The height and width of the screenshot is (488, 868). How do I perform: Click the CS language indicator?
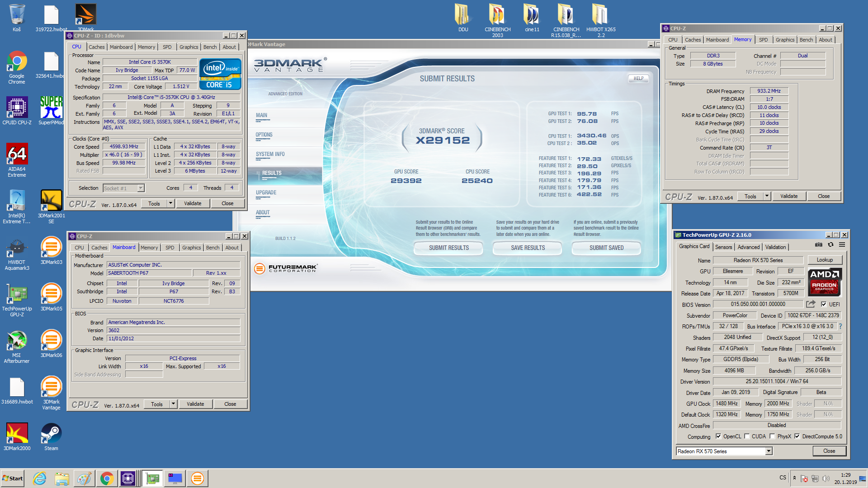pyautogui.click(x=783, y=478)
